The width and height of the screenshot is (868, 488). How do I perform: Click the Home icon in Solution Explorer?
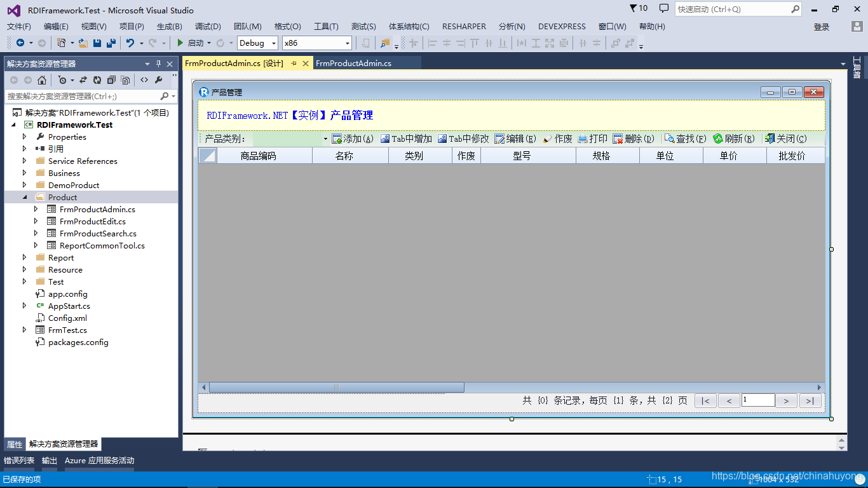pyautogui.click(x=42, y=80)
